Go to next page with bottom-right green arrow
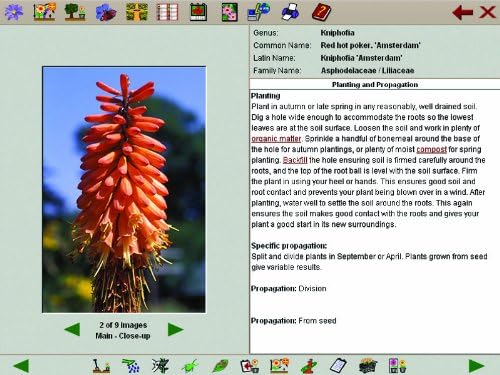The image size is (500, 375). pyautogui.click(x=476, y=366)
